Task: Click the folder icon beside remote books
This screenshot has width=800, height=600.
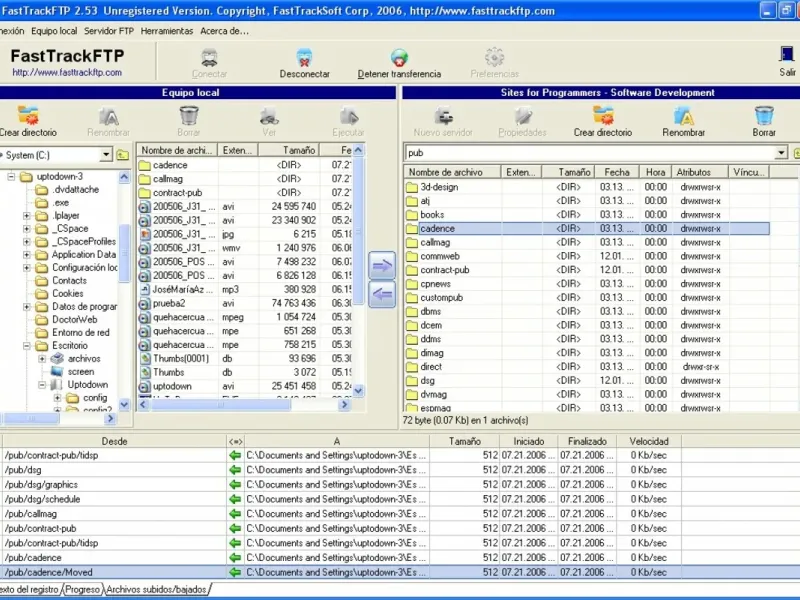Action: coord(412,215)
